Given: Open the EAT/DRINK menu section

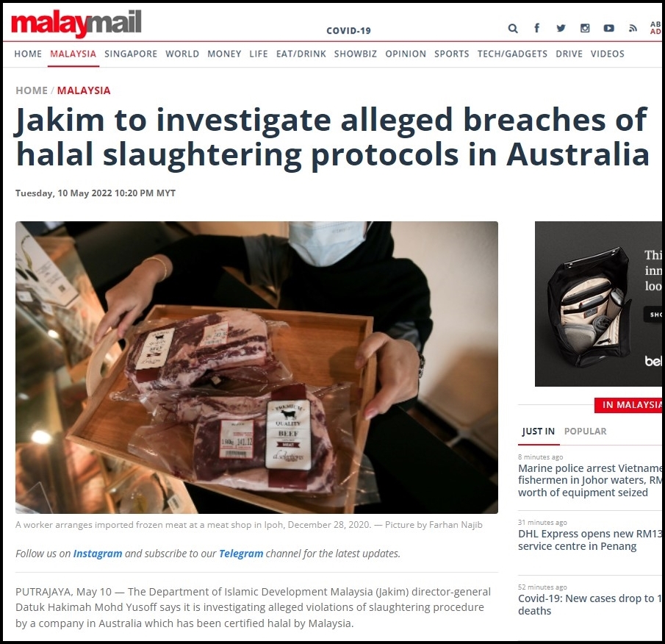Looking at the screenshot, I should 301,54.
